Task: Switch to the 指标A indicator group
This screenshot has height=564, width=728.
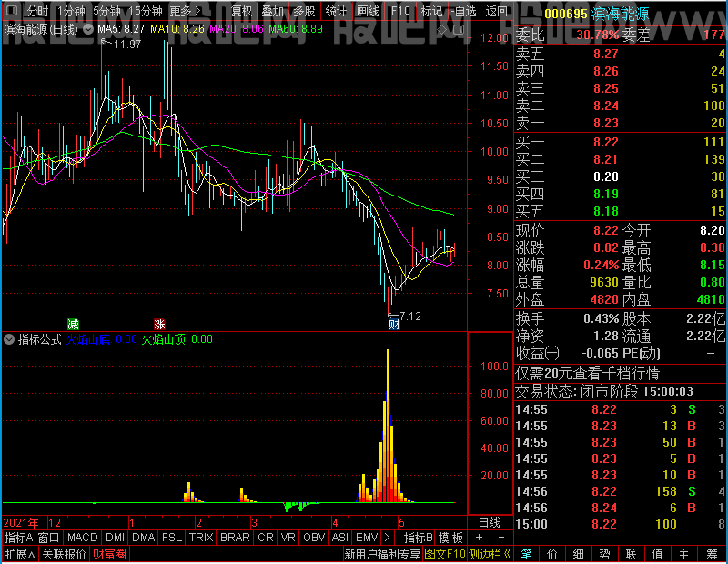Action: 18,538
